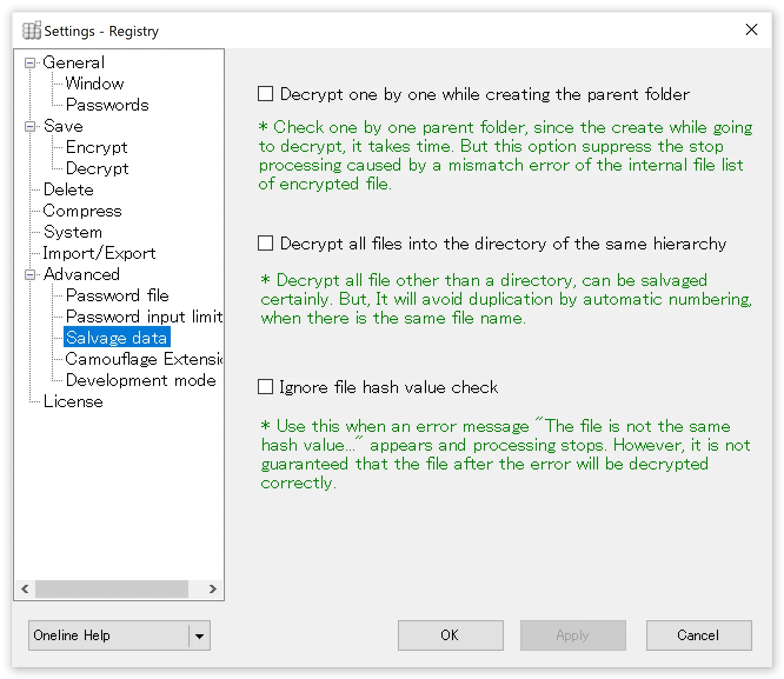The height and width of the screenshot is (679, 784).
Task: Open the Password input limit settings
Action: coord(144,317)
